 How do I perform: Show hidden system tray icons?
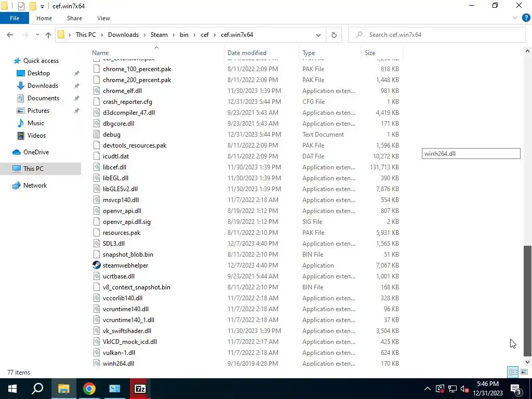click(x=428, y=389)
